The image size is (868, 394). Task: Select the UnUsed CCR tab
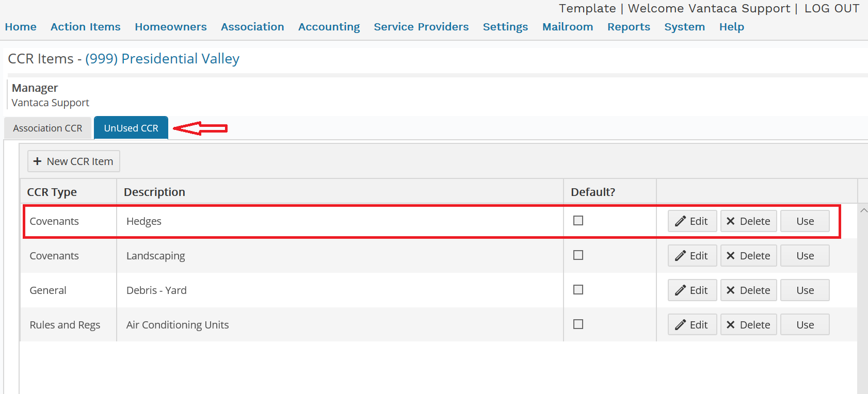(131, 128)
